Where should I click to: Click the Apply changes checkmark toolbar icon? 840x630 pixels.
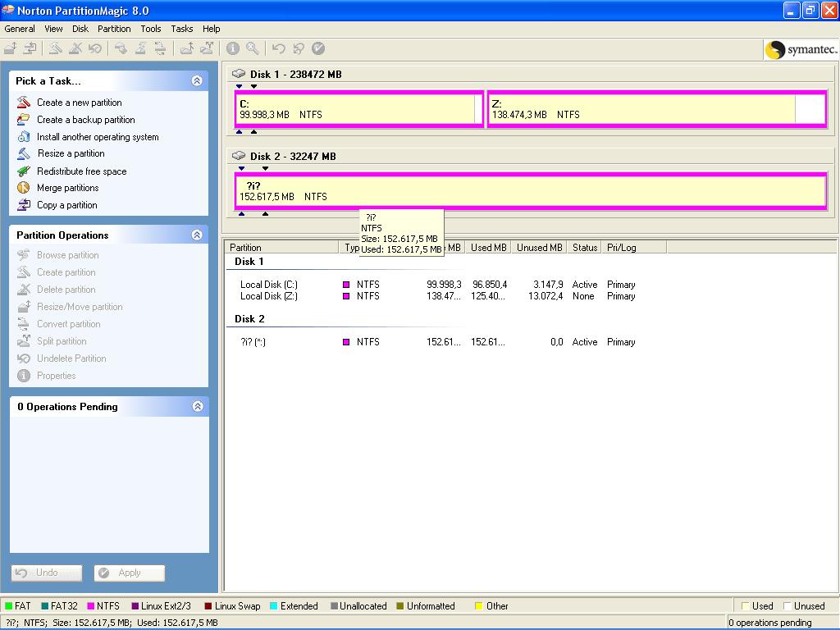coord(317,48)
